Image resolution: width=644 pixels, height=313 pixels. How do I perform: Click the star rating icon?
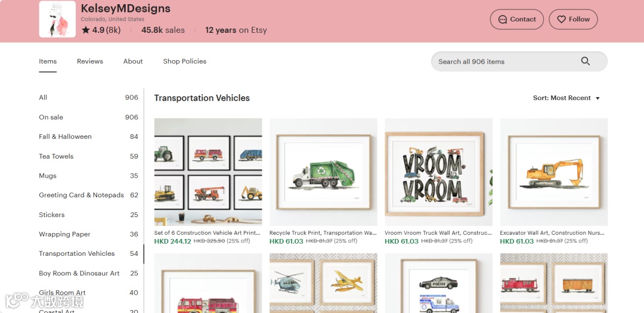click(86, 30)
